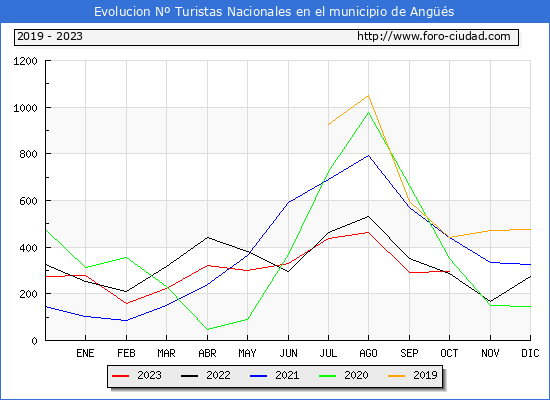Click the black 2022 point at ABR
This screenshot has height=400, width=550.
(207, 238)
